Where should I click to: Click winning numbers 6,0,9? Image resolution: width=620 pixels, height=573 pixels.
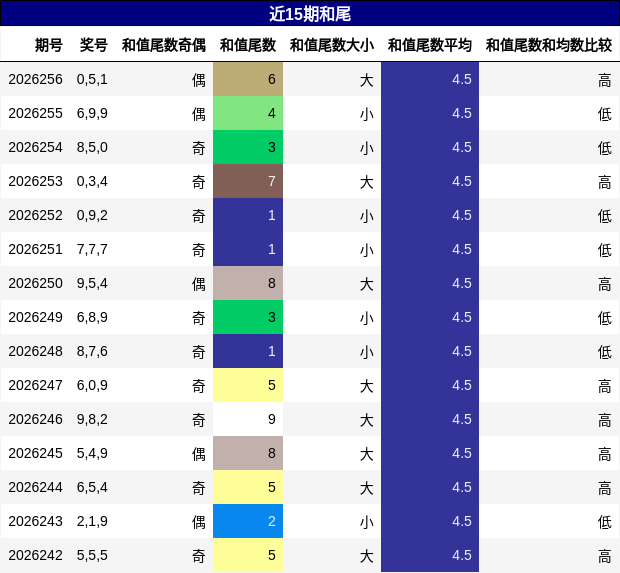[x=92, y=385]
